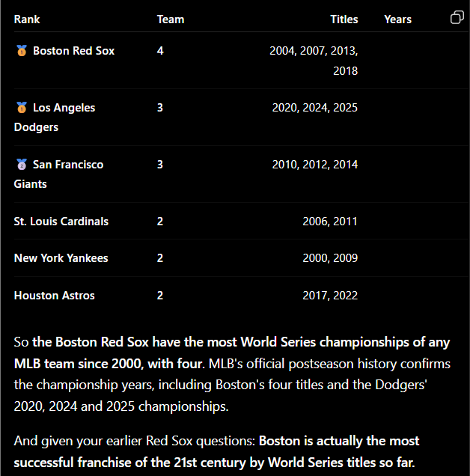This screenshot has width=470, height=476.
Task: Select the Rank column header
Action: (x=27, y=19)
